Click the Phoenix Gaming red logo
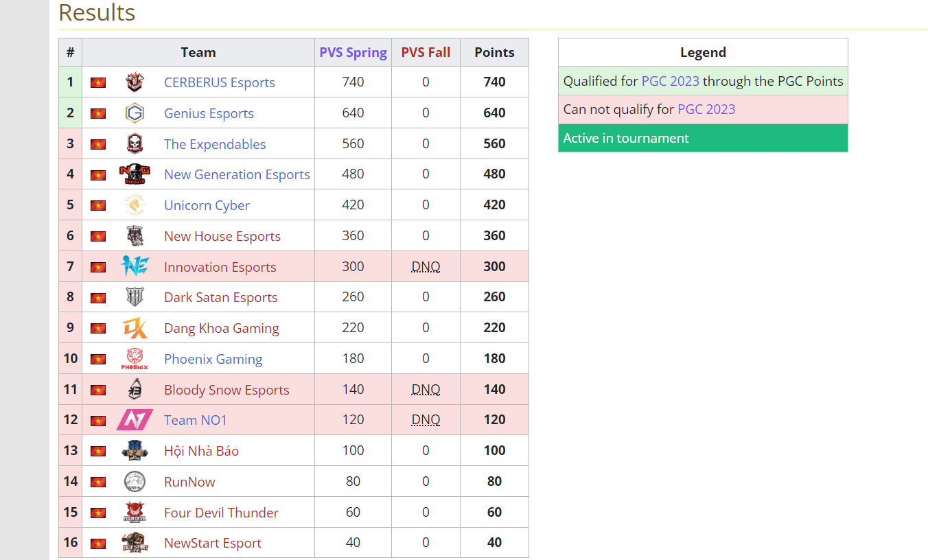 pos(135,359)
